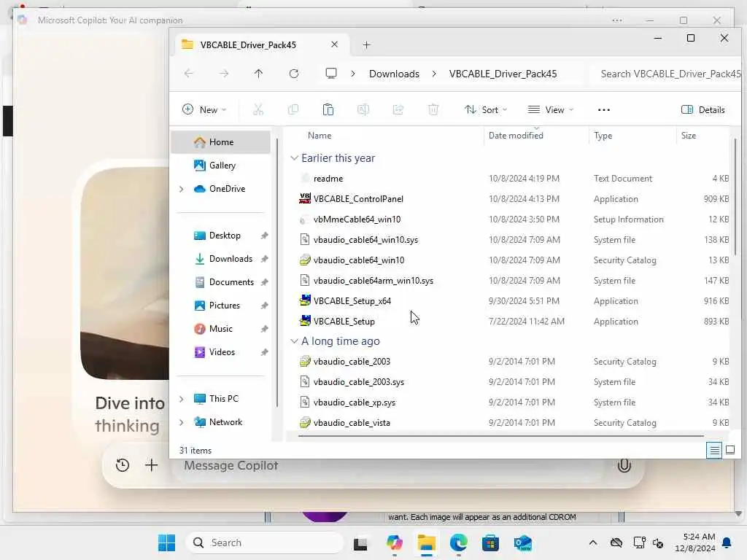Collapse the Earlier this year group
747x560 pixels.
(295, 158)
